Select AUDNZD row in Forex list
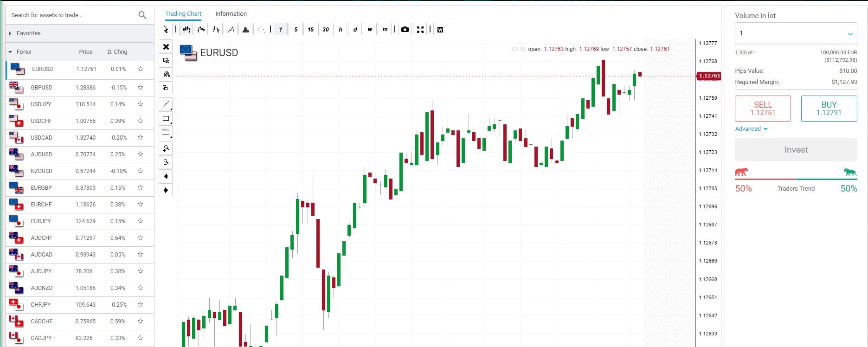868x347 pixels. [x=80, y=288]
